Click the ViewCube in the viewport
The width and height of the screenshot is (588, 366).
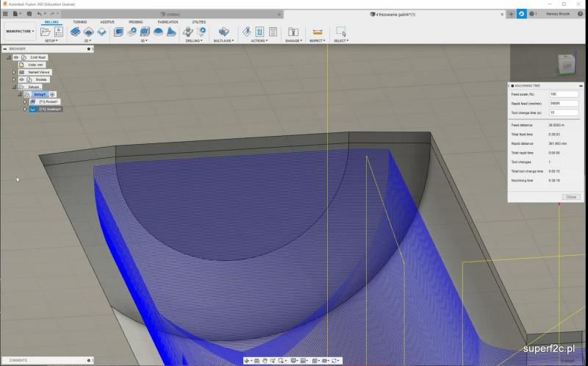tap(566, 66)
